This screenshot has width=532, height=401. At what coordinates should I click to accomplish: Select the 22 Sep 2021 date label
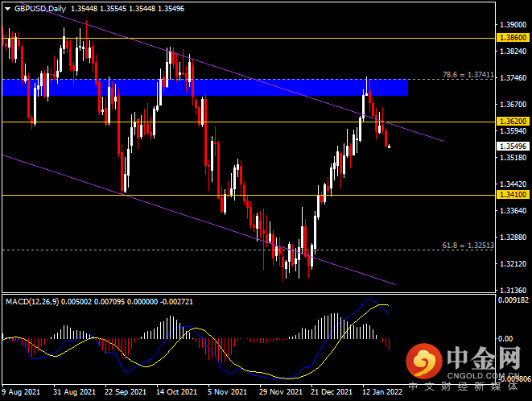click(126, 392)
